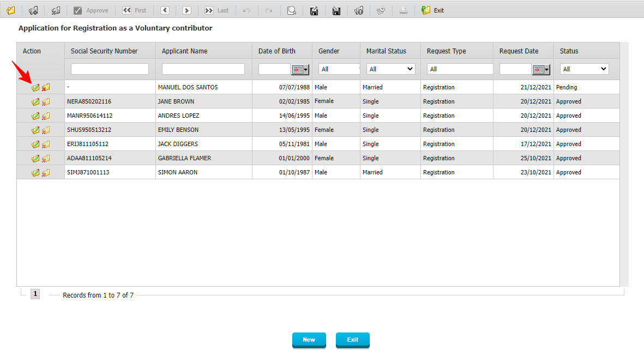
Task: Sort by the Status column header
Action: 569,51
